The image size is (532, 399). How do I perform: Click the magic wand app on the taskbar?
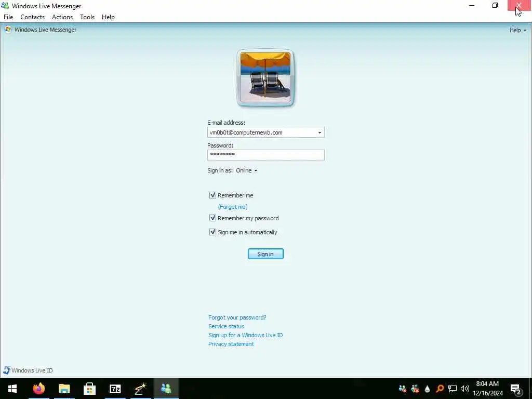point(140,389)
